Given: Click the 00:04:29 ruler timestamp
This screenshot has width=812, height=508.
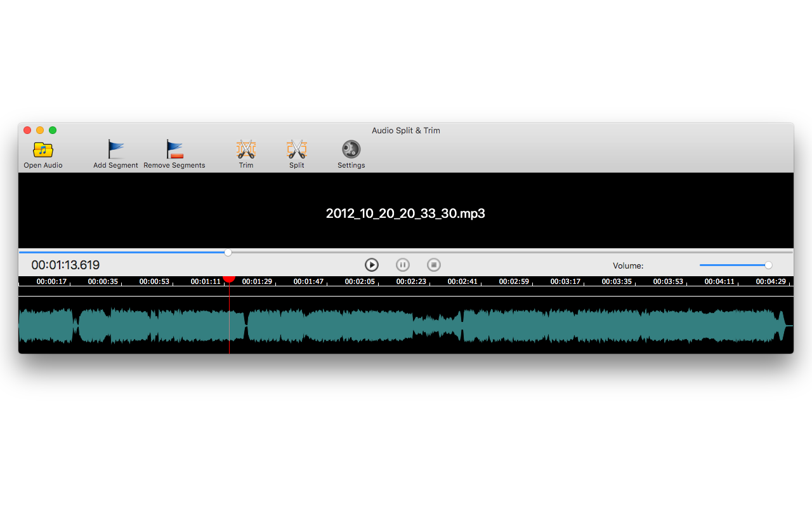Looking at the screenshot, I should 771,281.
